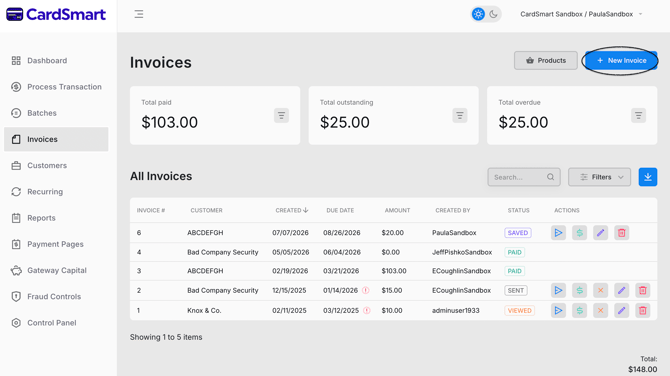Click the overdue warning icon next to 03/12/2025

[367, 310]
